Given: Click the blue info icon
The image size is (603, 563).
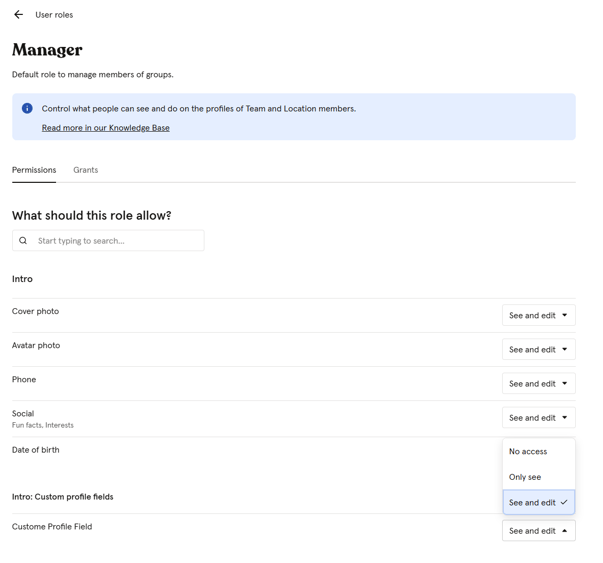Looking at the screenshot, I should (x=27, y=108).
